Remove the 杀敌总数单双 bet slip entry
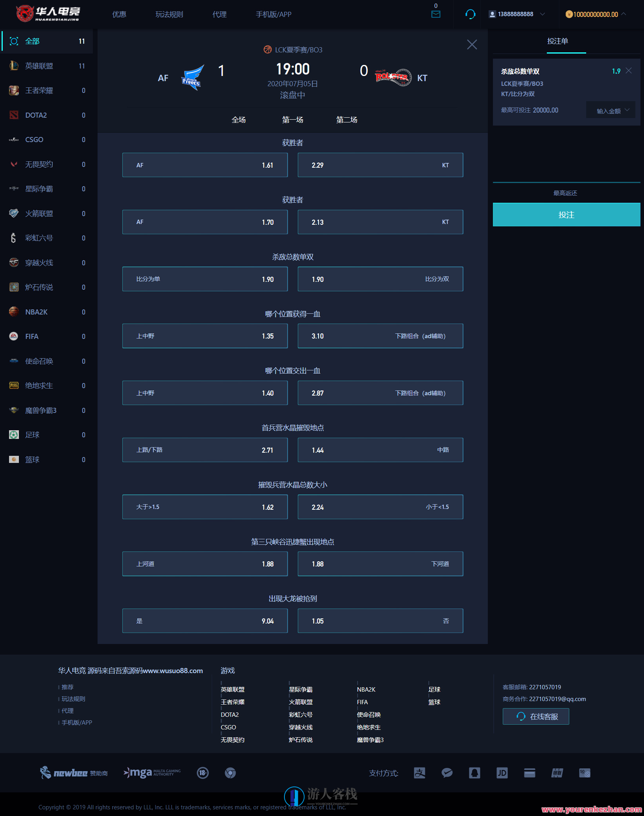This screenshot has width=644, height=816. (x=629, y=71)
